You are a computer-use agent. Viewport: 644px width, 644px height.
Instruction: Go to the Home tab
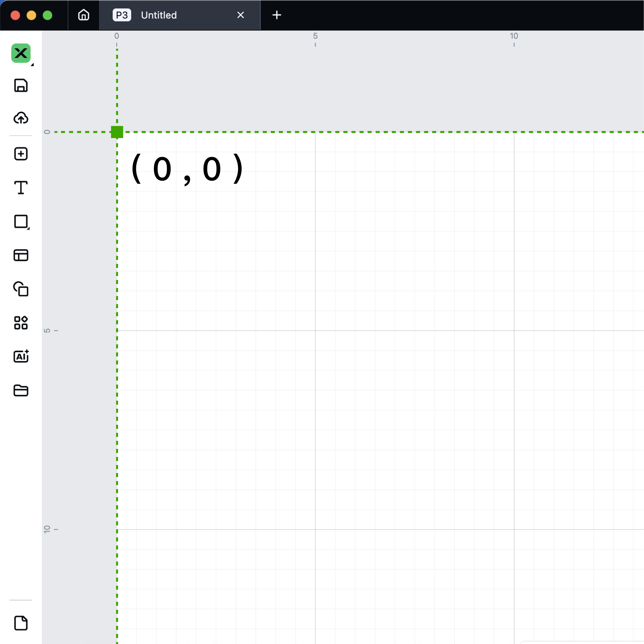pyautogui.click(x=83, y=15)
